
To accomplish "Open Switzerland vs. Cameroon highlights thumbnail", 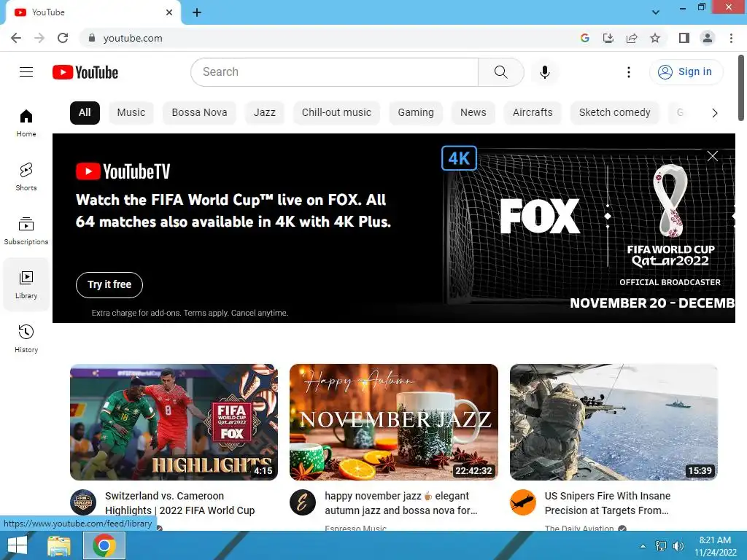I will 174,422.
